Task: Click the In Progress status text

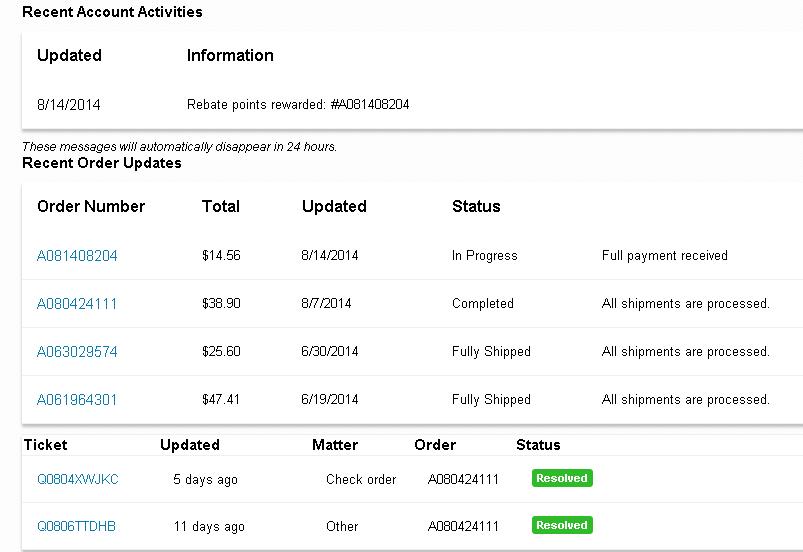Action: pos(484,256)
